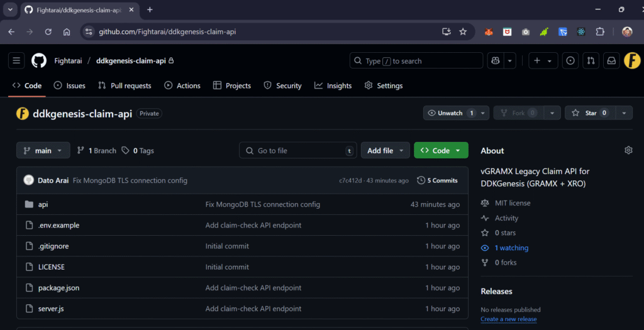Click ddkgenesis-claim-api breadcrumb link

131,61
